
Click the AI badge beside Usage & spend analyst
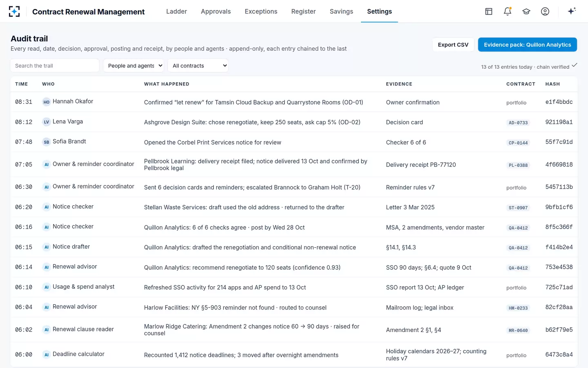[x=47, y=287]
